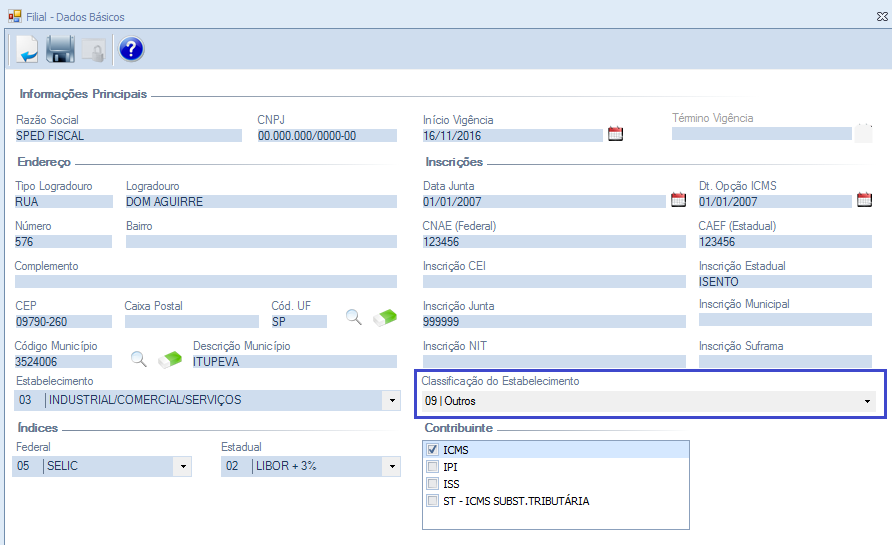
Task: Uncheck the ICMS contribuinte checkbox
Action: [x=432, y=450]
